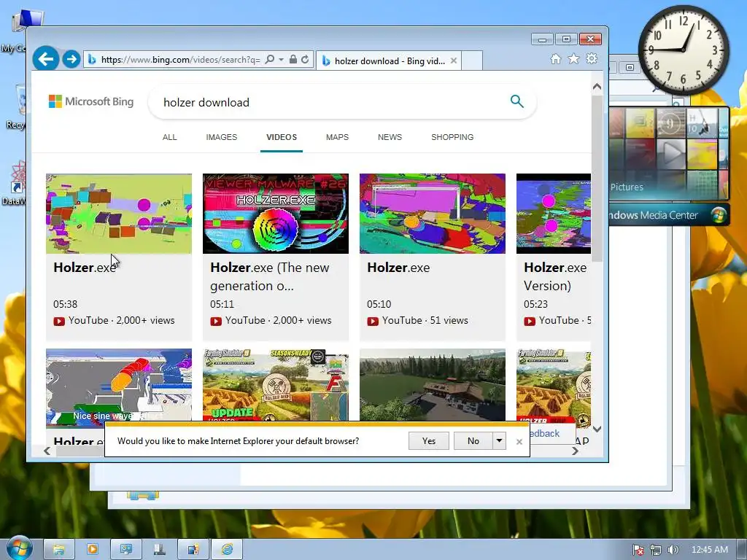Open Windows Media Player taskbar icon

[93, 550]
